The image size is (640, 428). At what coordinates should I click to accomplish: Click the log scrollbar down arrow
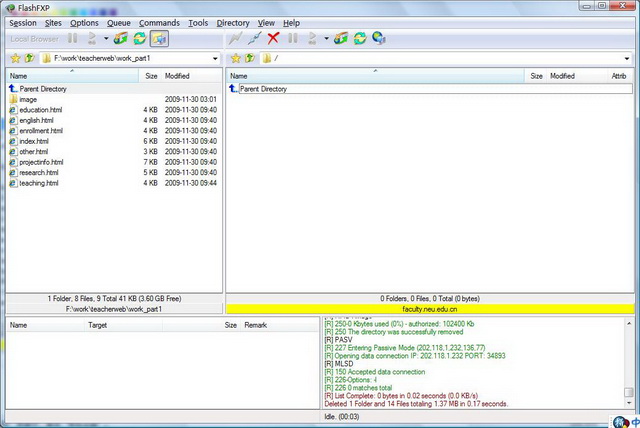(x=629, y=403)
